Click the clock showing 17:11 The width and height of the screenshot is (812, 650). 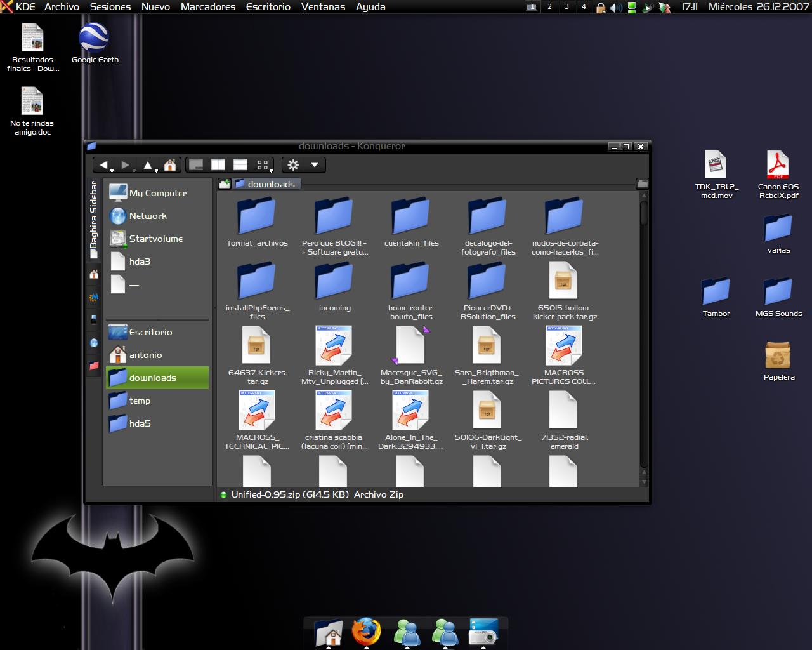click(690, 7)
